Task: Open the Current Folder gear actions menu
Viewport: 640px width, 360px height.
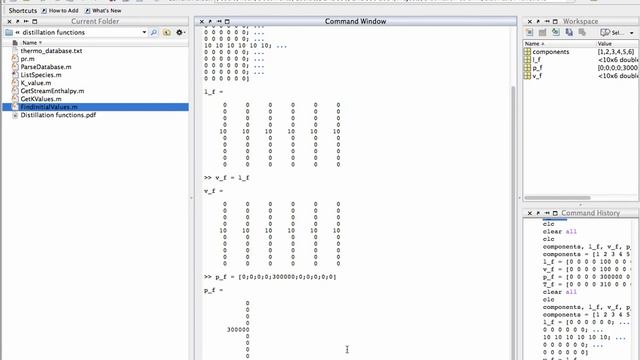Action: coord(180,32)
